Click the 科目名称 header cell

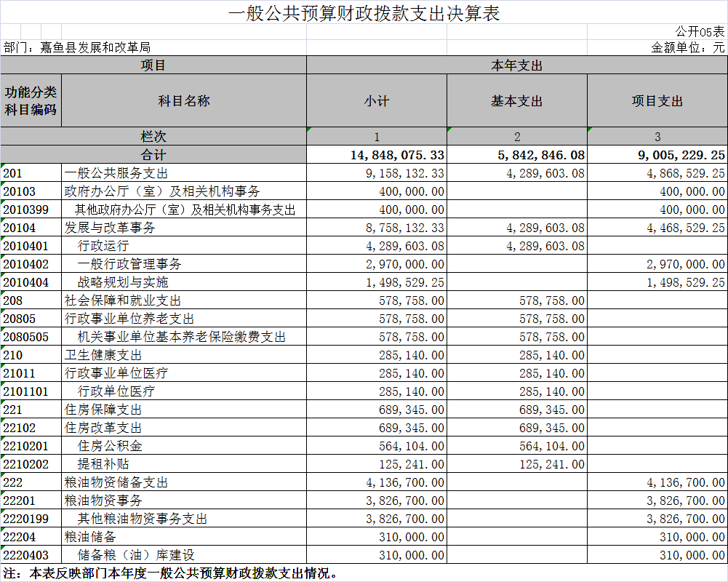coord(184,100)
